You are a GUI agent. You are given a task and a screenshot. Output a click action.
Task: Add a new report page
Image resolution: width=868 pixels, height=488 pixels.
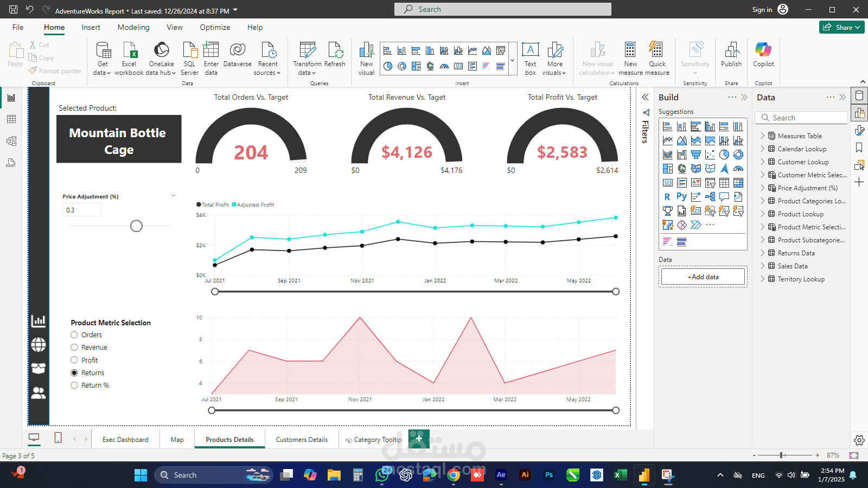click(419, 439)
